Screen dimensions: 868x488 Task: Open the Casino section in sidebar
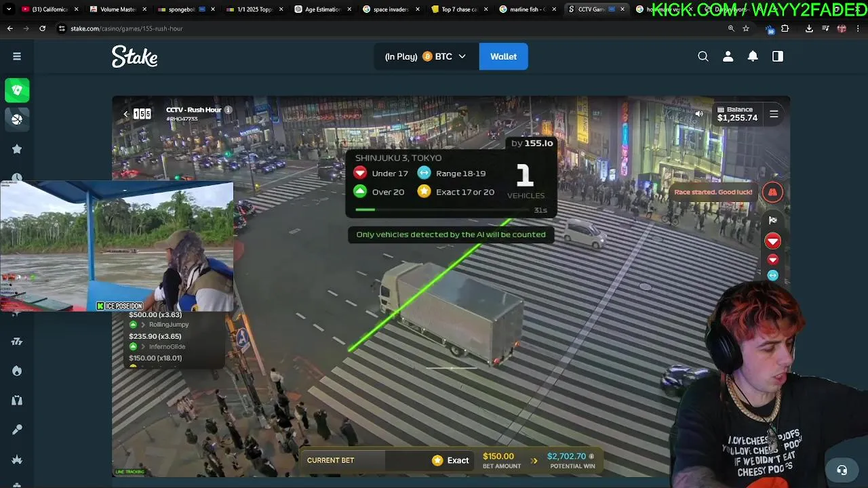(17, 90)
